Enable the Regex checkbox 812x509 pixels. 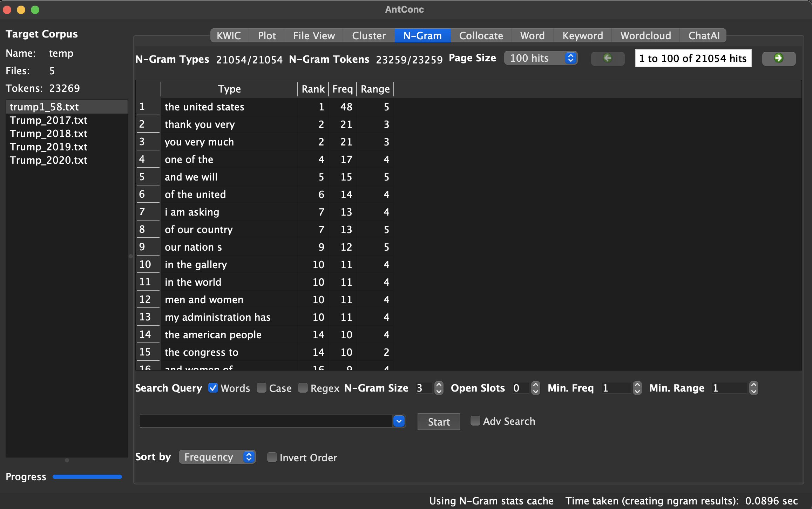click(x=303, y=388)
